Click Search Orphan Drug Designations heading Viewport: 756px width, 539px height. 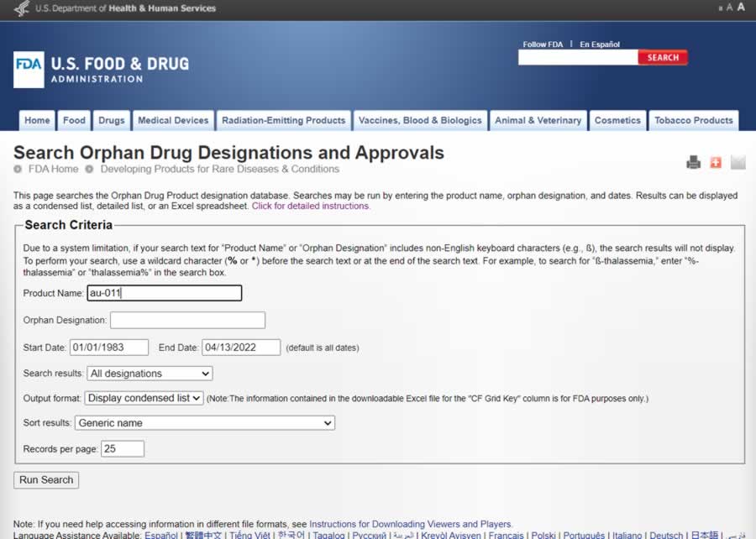click(x=228, y=153)
